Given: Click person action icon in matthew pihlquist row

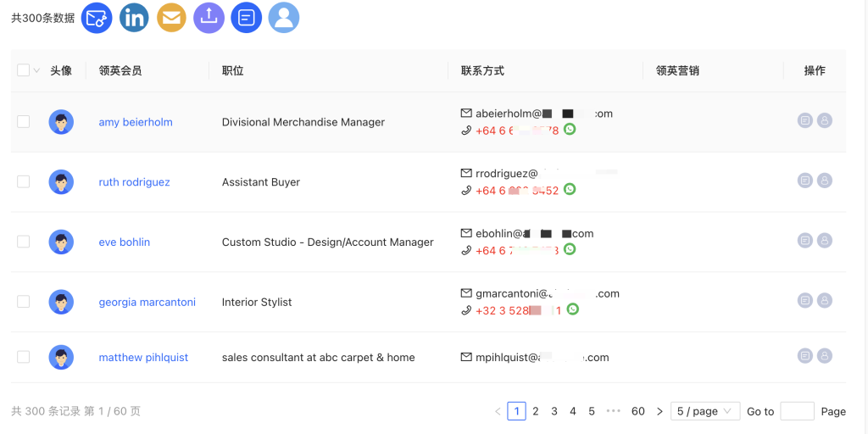Looking at the screenshot, I should click(x=825, y=356).
